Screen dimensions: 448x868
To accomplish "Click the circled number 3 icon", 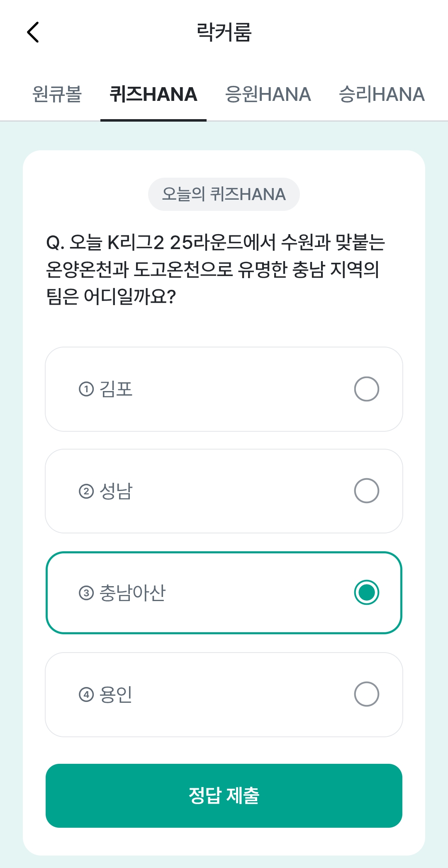I will tap(86, 593).
